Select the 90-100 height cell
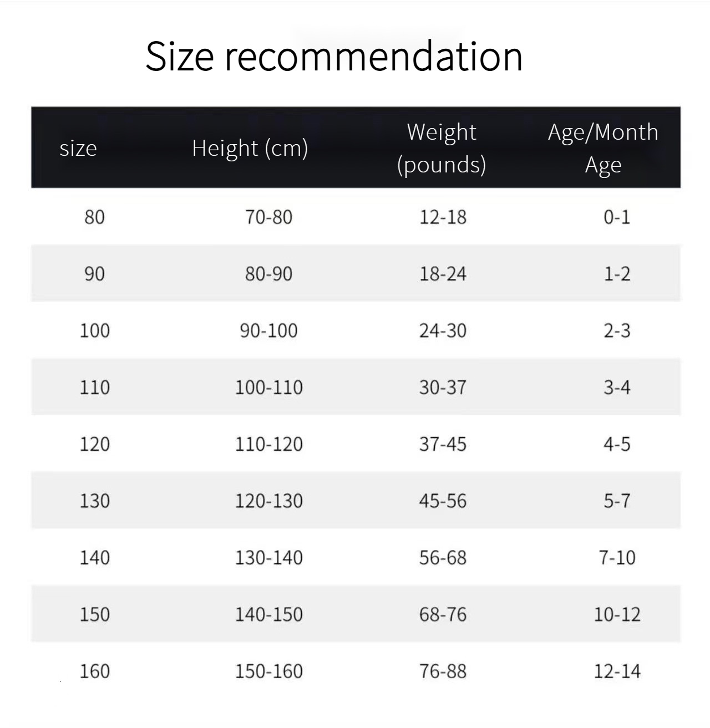Screen dimensions: 710x728 pos(269,331)
